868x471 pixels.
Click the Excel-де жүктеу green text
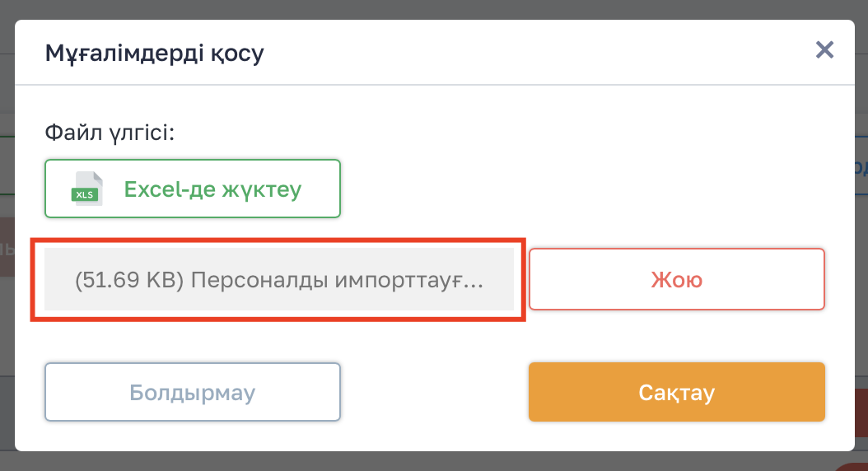[x=212, y=189]
